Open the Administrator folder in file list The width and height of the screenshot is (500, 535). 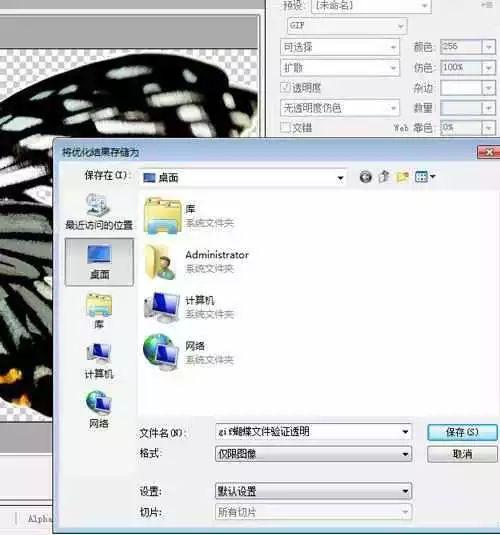[196, 261]
